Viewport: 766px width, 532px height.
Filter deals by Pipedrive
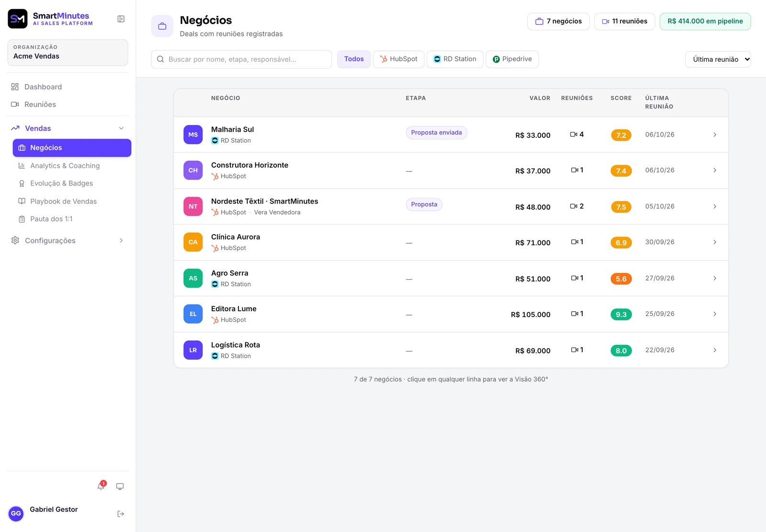pyautogui.click(x=512, y=59)
